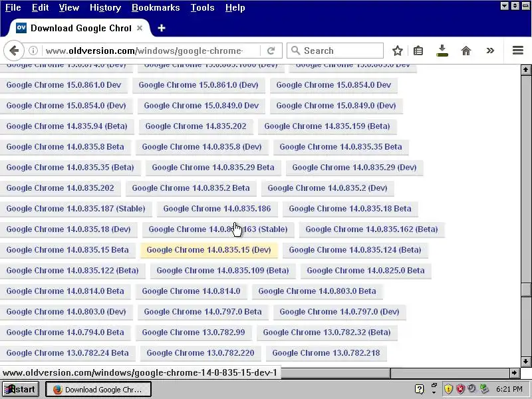
Task: Open Google Chrome 14.0.835.109 (Beta) link
Action: click(223, 271)
